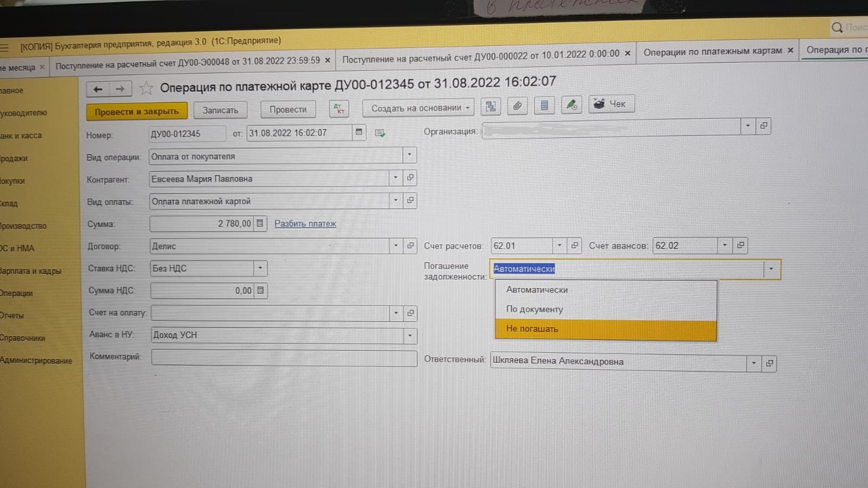868x488 pixels.
Task: Open Банк и касса sidebar section
Action: pos(22,136)
